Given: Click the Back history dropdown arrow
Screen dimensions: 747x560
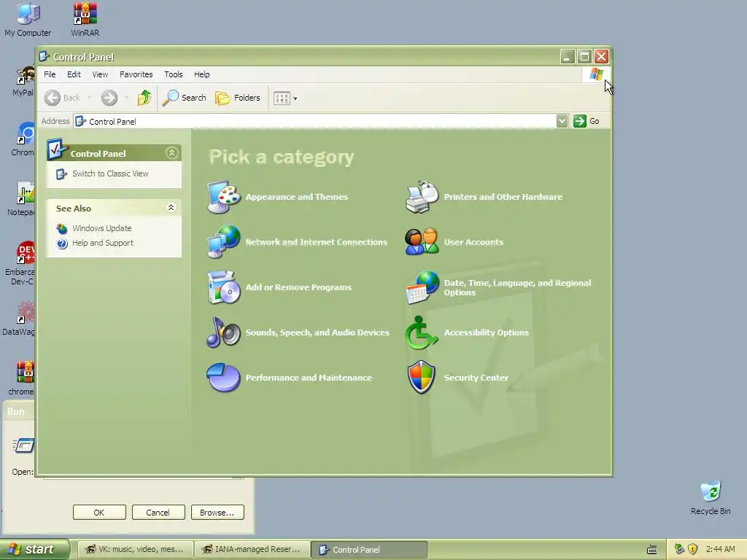Looking at the screenshot, I should pos(89,98).
